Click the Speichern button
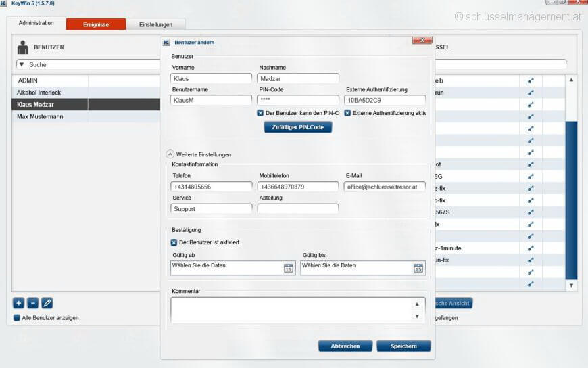Viewport: 588px width, 368px height. pos(403,346)
